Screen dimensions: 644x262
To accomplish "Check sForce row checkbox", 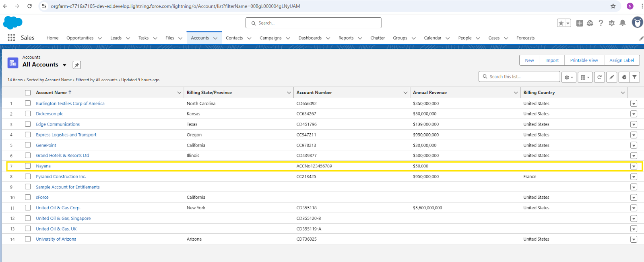I will pyautogui.click(x=28, y=197).
